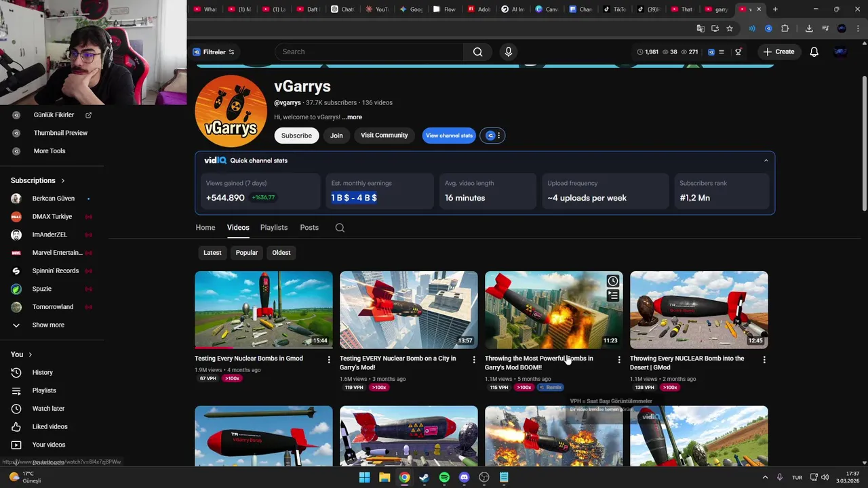The image size is (868, 488).
Task: Open Testing Every Nuclear Bombs in Gmod thumbnail
Action: 264,310
